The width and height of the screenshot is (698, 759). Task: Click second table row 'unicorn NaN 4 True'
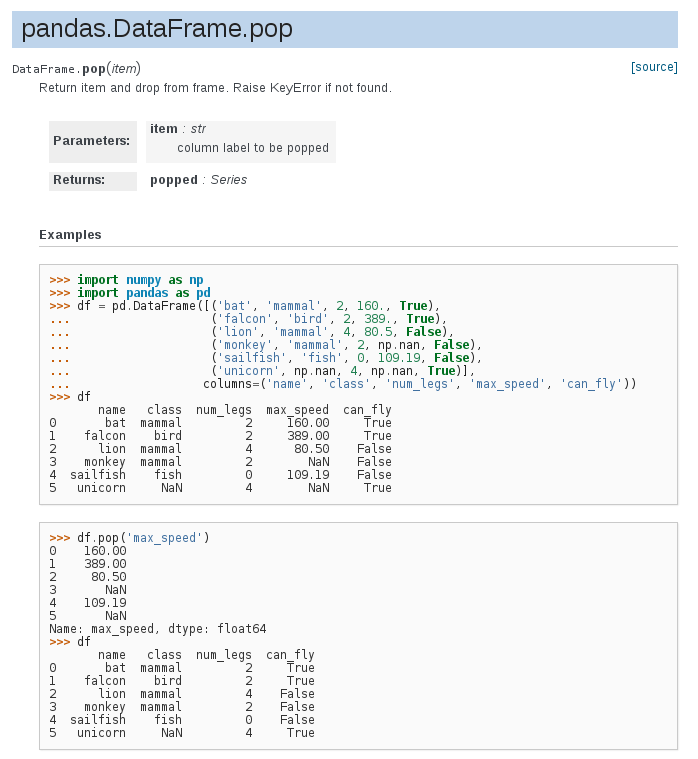(182, 734)
